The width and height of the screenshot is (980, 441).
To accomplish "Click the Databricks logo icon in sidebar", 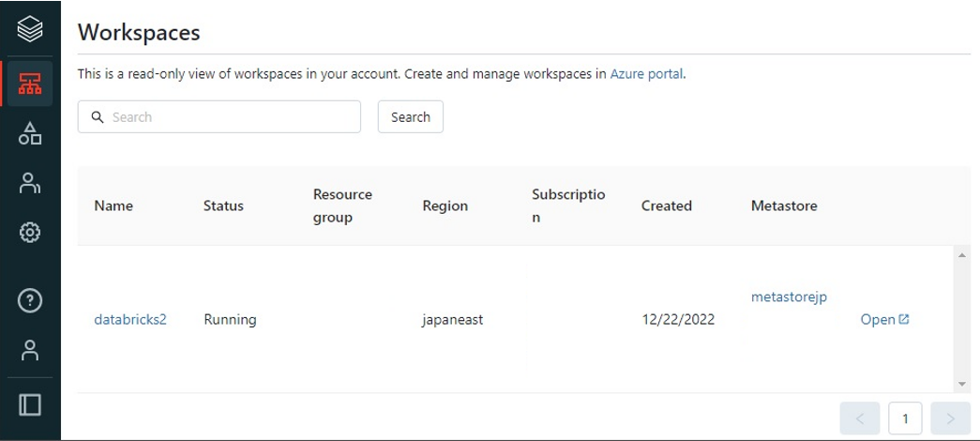I will point(30,30).
